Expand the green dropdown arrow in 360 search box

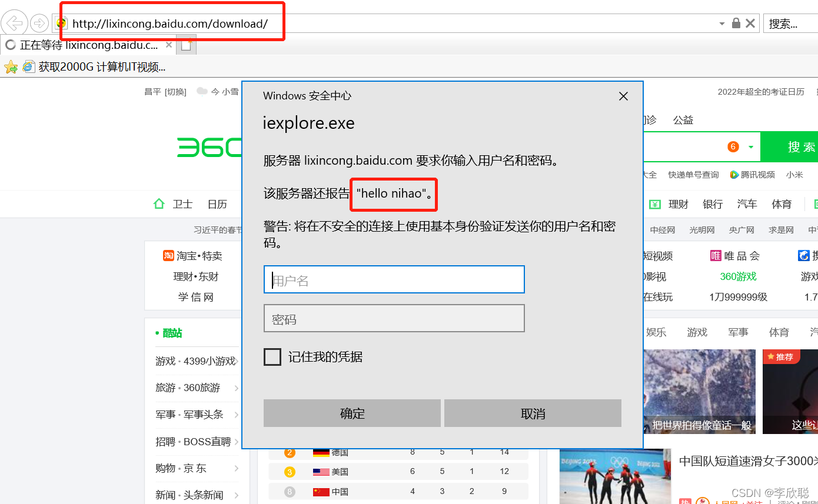[751, 147]
